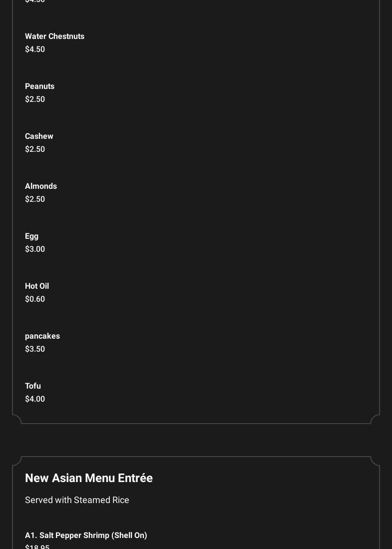Select the Egg add-on

click(x=31, y=236)
